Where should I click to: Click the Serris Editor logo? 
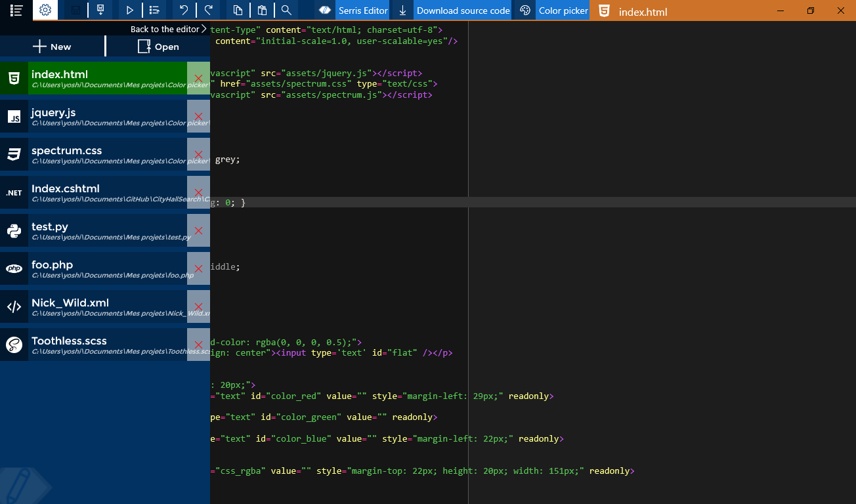pyautogui.click(x=324, y=10)
